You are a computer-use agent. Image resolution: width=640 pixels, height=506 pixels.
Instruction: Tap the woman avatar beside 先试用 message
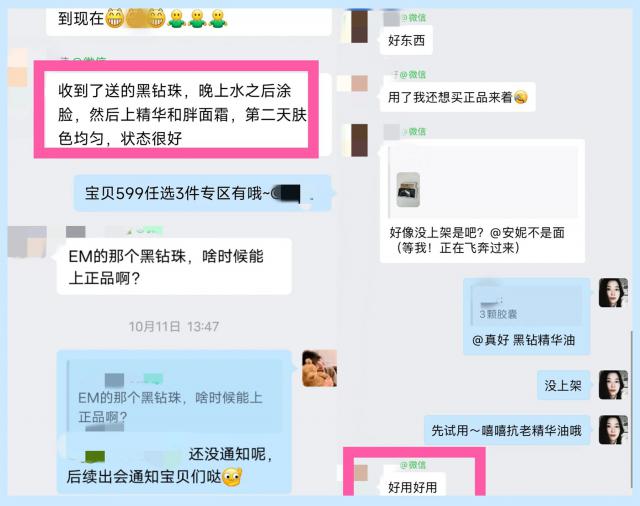pos(613,430)
